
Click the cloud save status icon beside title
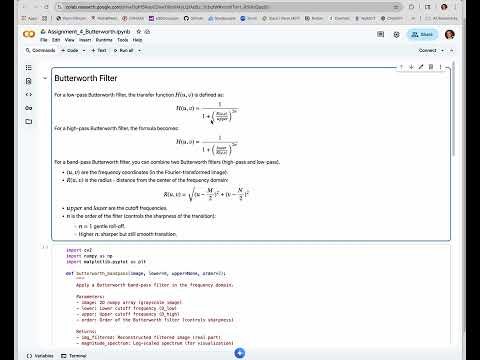click(x=147, y=32)
